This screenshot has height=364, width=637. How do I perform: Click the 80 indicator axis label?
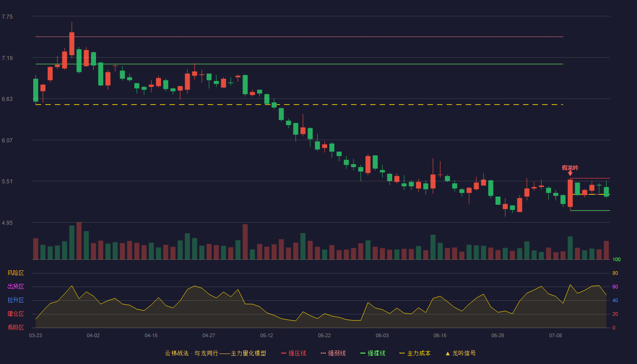point(615,273)
